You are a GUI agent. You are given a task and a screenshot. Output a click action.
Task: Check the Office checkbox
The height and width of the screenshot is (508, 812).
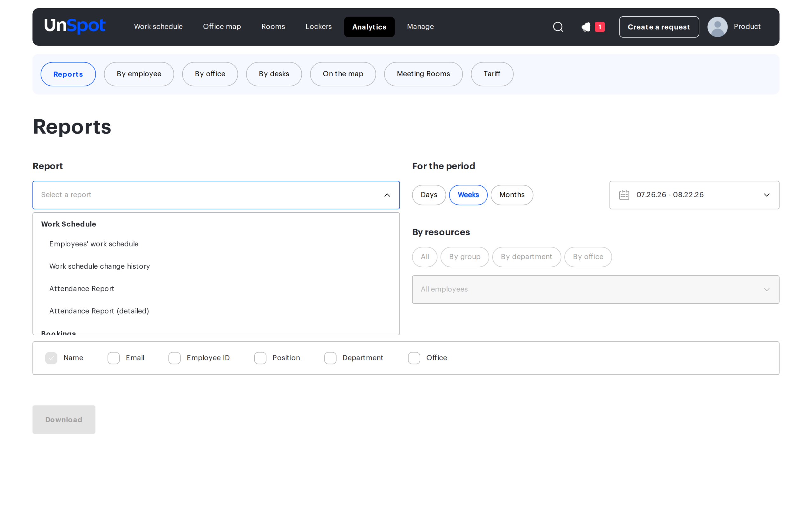pyautogui.click(x=414, y=358)
